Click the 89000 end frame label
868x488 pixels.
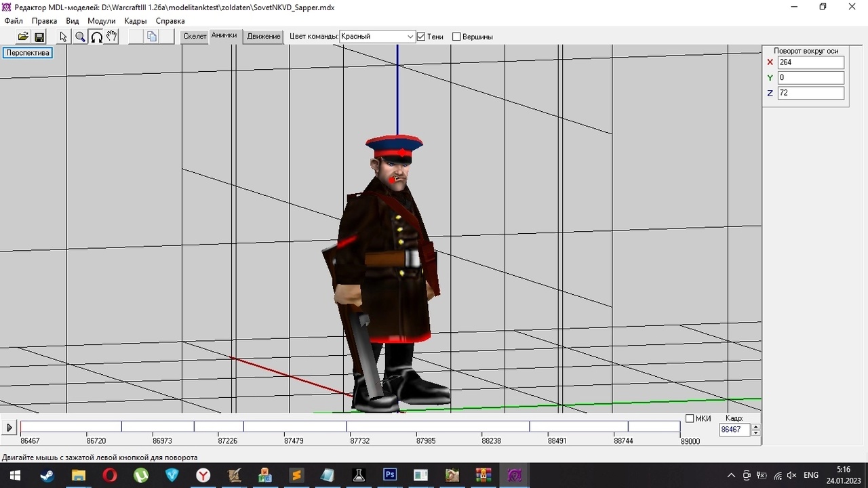pos(690,441)
